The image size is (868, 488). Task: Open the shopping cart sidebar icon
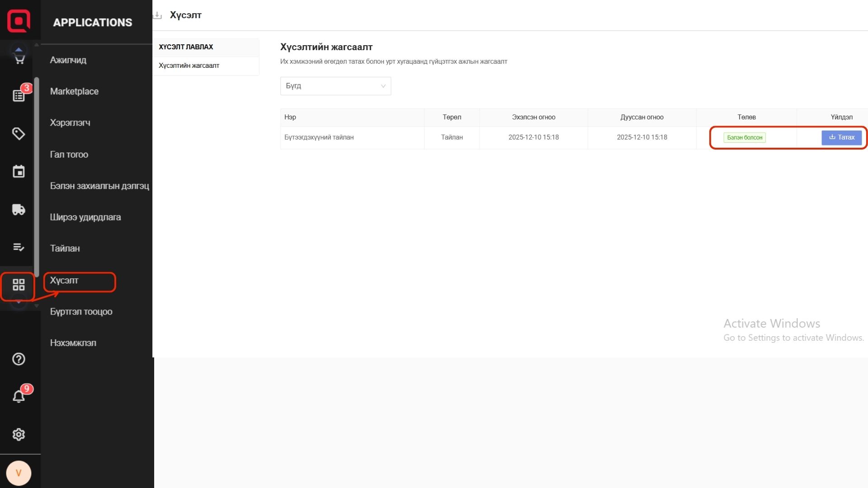pyautogui.click(x=19, y=59)
